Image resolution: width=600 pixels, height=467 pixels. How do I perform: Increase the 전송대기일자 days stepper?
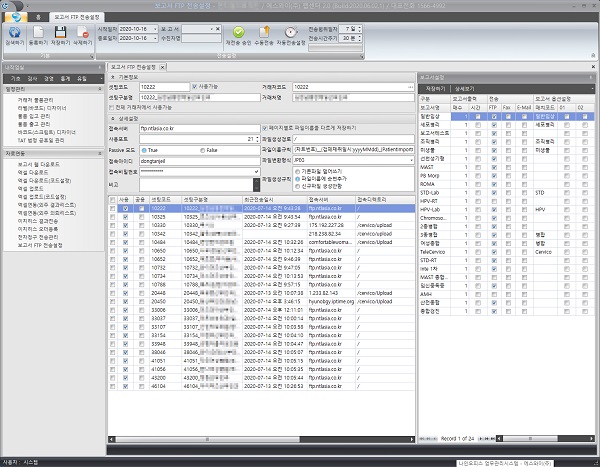(x=359, y=27)
